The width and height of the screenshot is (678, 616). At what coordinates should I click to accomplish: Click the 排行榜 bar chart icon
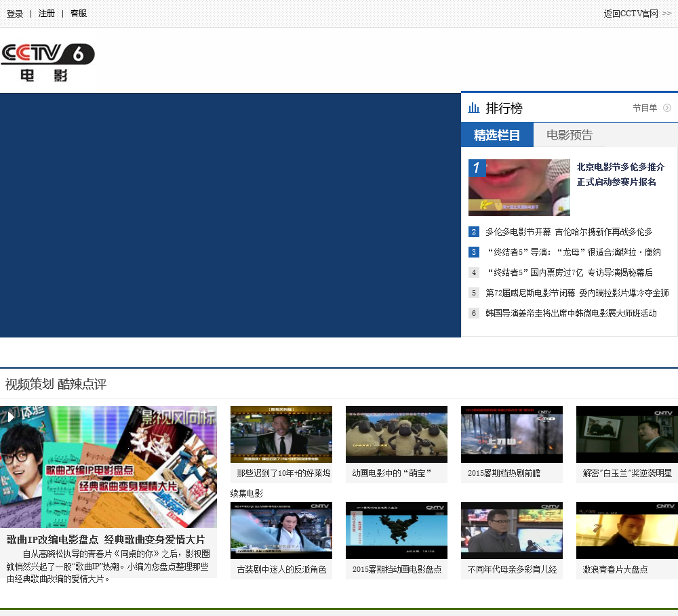(x=474, y=108)
